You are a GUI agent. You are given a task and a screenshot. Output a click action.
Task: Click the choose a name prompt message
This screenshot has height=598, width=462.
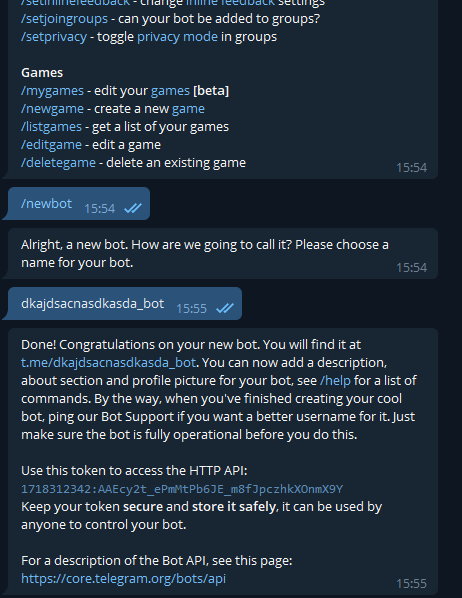pyautogui.click(x=223, y=254)
